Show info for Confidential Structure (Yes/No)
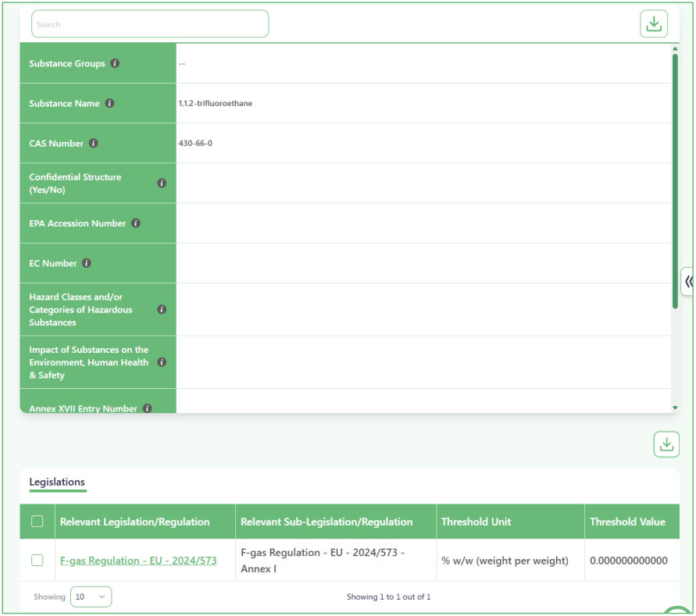Screen dimensions: 696x616 pyautogui.click(x=162, y=183)
